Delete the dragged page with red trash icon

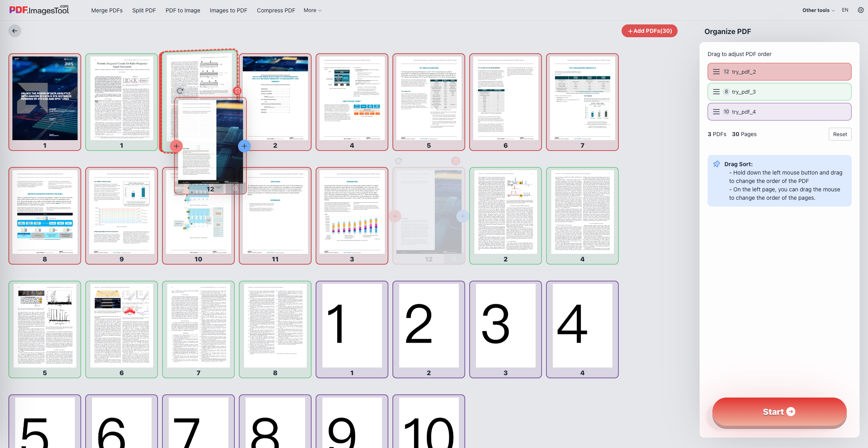[x=238, y=91]
